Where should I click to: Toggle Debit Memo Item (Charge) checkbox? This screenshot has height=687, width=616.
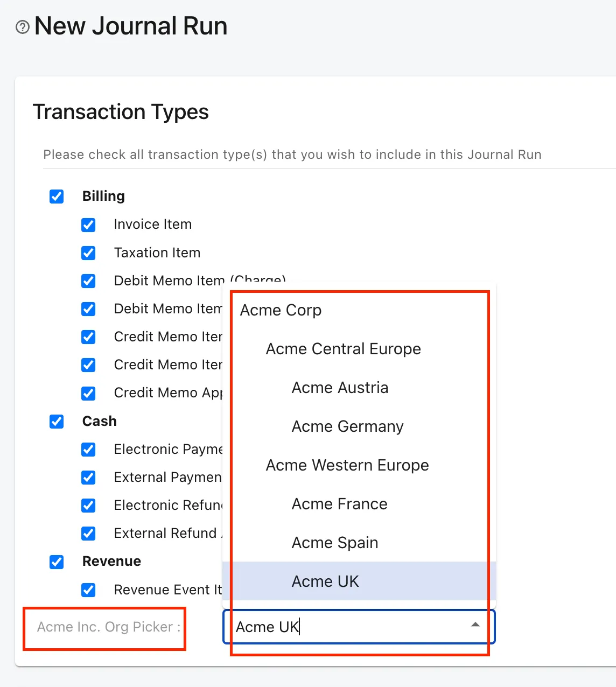(88, 281)
